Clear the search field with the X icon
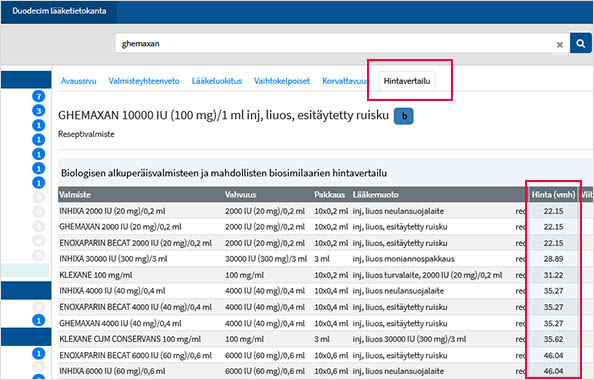The image size is (594, 380). tap(560, 45)
